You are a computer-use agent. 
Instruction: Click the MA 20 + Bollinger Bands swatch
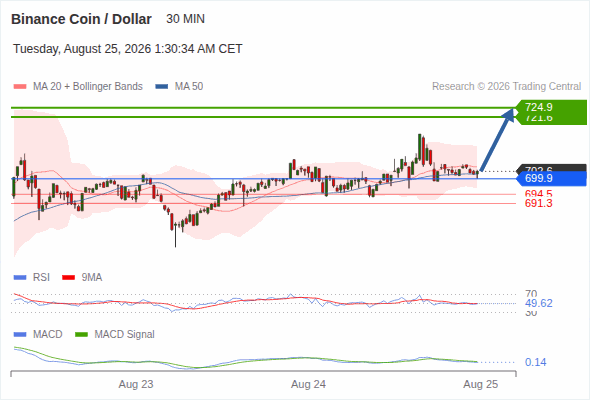point(20,87)
